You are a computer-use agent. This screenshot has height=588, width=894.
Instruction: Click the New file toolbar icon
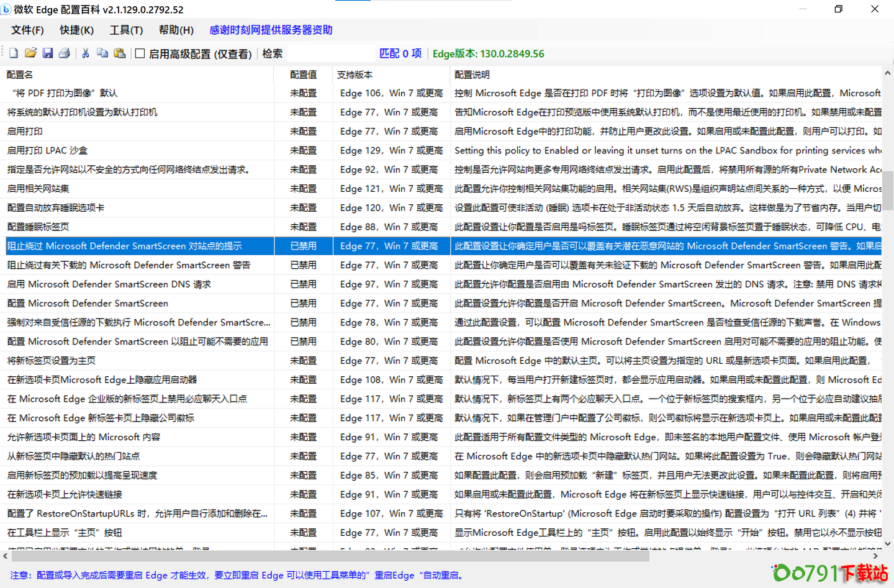click(14, 53)
